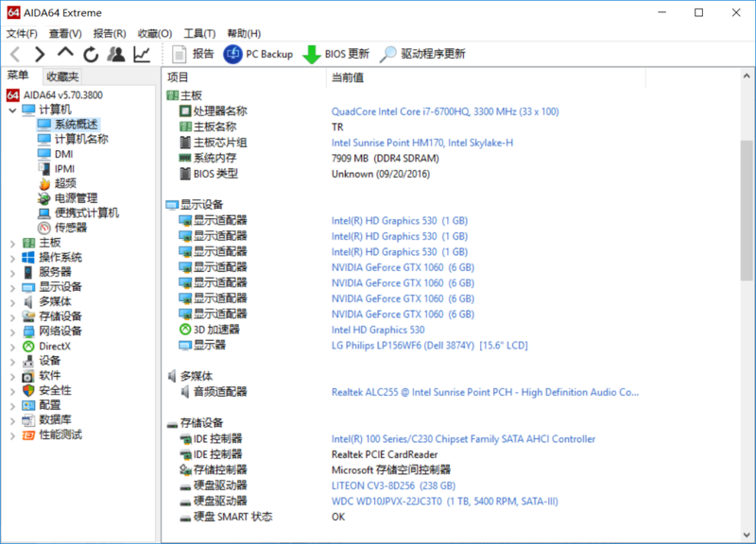Open the Realtek ALC255 audio adapter link
Screen dimensions: 756x544
(x=485, y=392)
